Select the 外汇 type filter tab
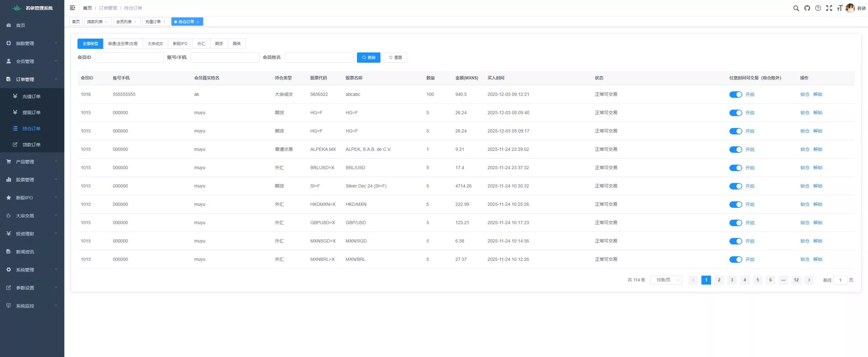The width and height of the screenshot is (868, 357). coord(201,44)
